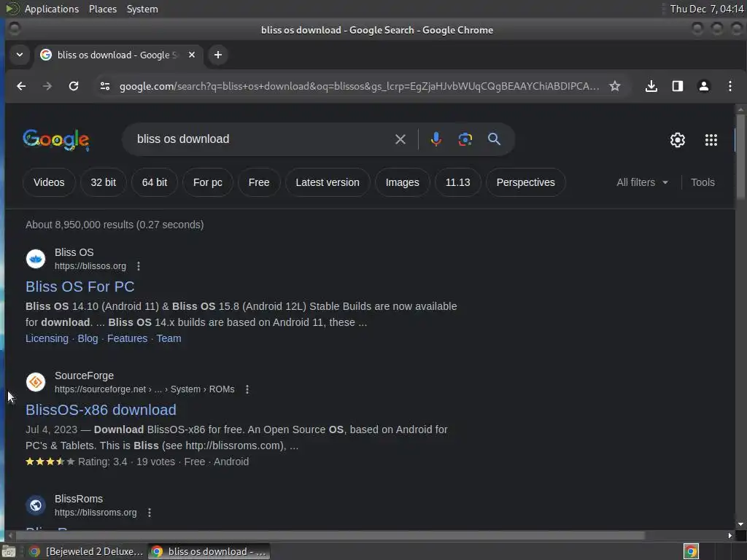Screen dimensions: 747x560
Task: Apply the 64 bit filter chip
Action: (x=155, y=182)
